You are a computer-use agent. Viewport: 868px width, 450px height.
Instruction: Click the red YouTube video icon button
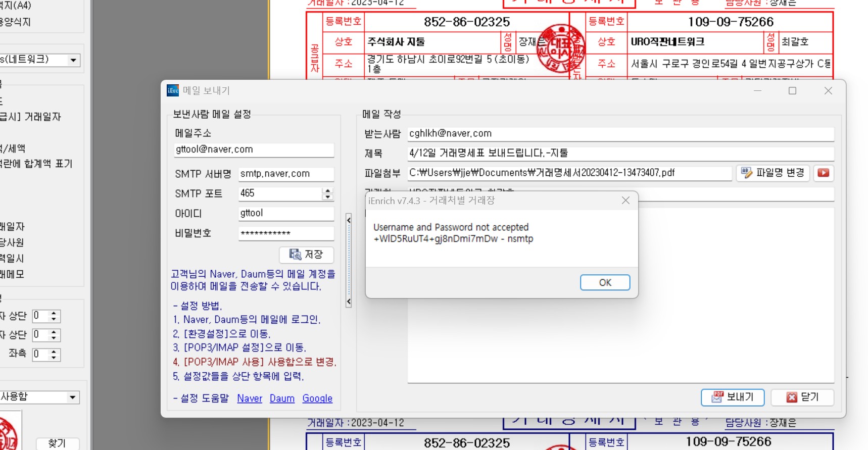click(823, 173)
